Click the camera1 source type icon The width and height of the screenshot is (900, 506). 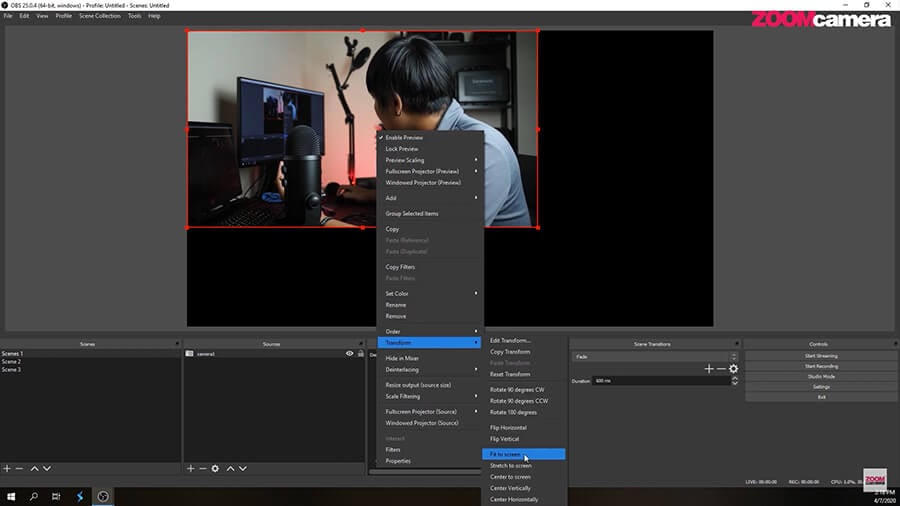pos(189,354)
